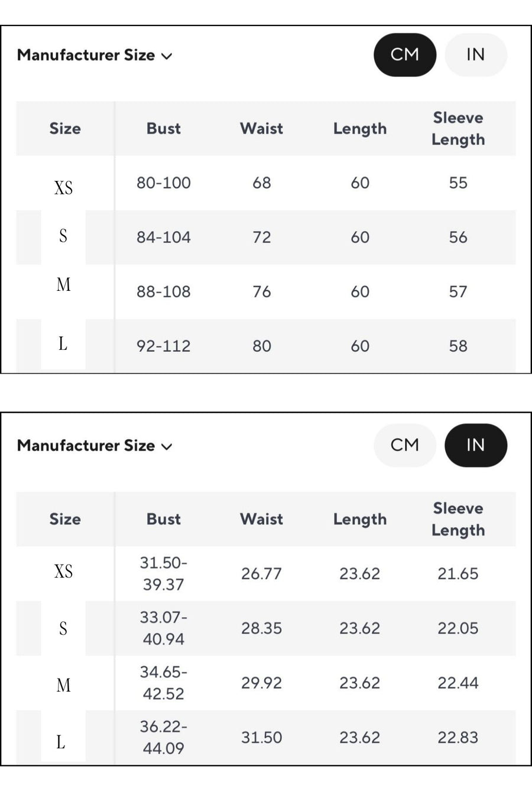
Task: Select the 92-112 bust measurement cell
Action: coord(164,346)
